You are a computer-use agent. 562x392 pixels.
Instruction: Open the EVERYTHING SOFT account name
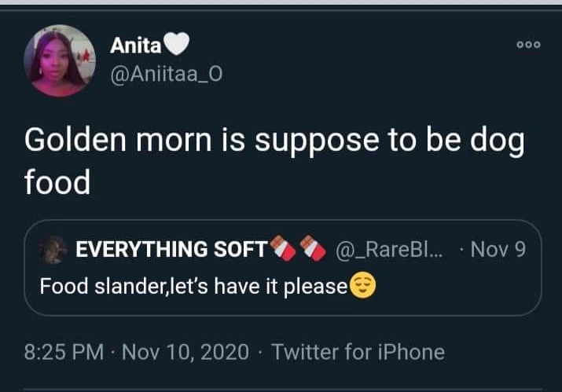coord(171,251)
